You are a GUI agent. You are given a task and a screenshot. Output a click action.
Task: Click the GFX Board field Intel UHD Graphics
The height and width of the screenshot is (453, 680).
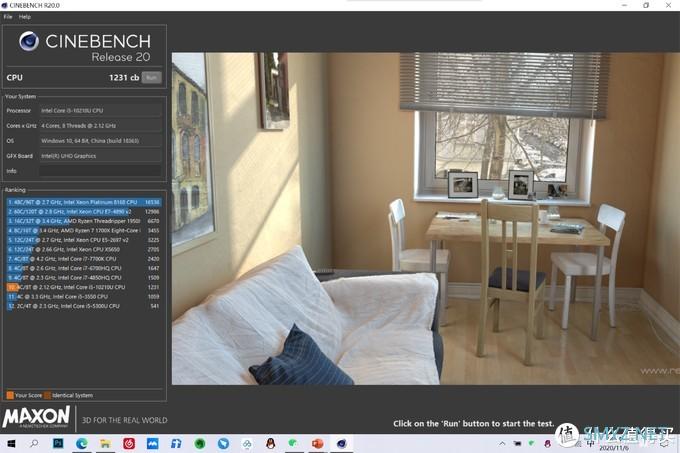(x=100, y=156)
